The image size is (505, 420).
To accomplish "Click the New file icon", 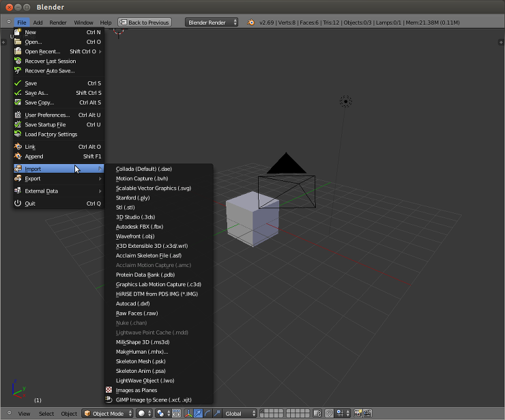I will point(18,32).
